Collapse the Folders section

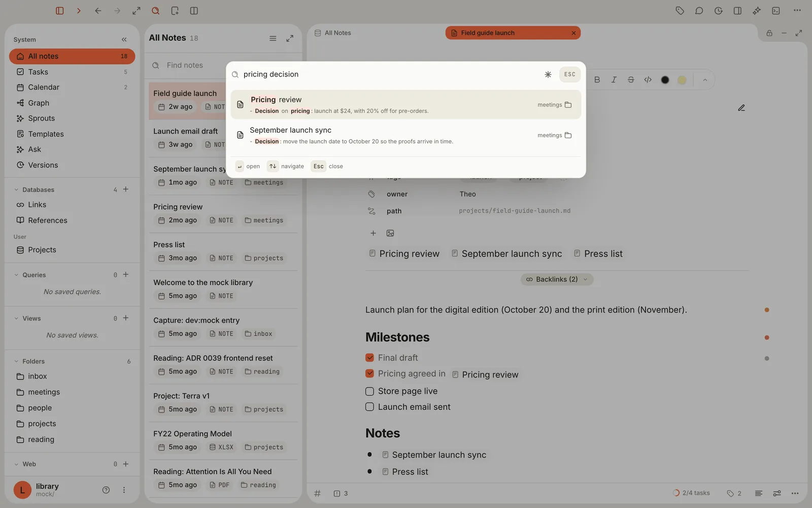(16, 361)
